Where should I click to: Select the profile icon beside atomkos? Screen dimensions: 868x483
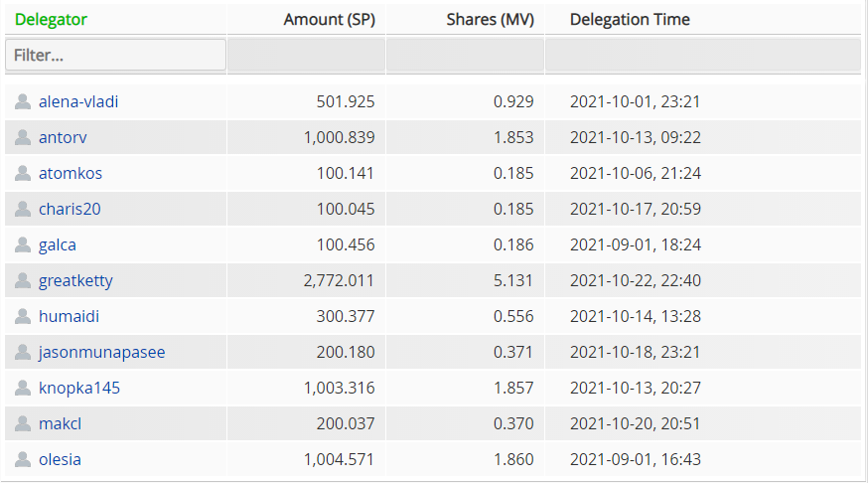(x=23, y=173)
